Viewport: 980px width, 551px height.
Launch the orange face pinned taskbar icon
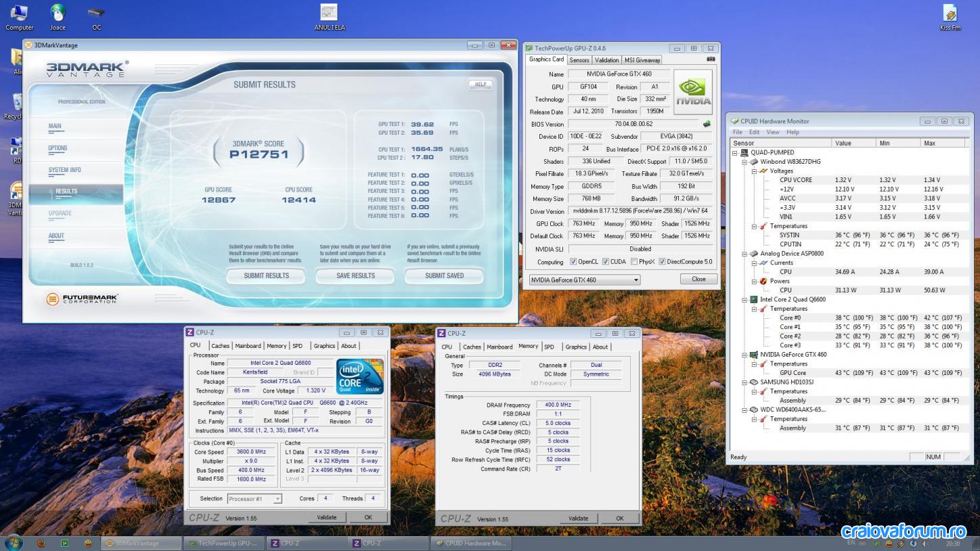89,543
